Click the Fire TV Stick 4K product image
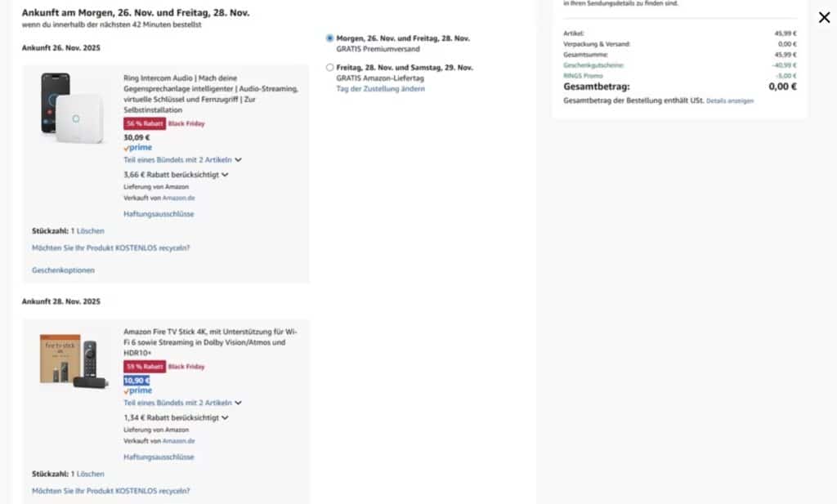 tap(73, 359)
